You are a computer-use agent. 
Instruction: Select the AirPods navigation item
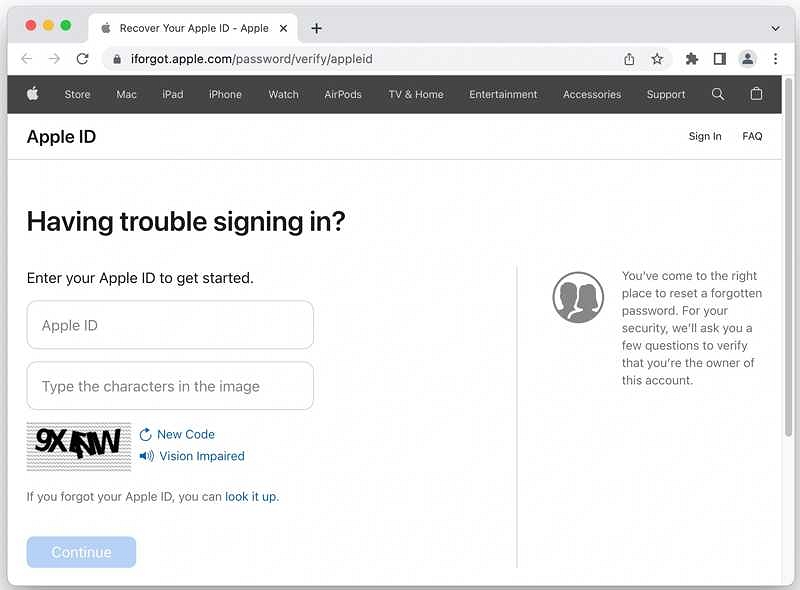pos(343,94)
